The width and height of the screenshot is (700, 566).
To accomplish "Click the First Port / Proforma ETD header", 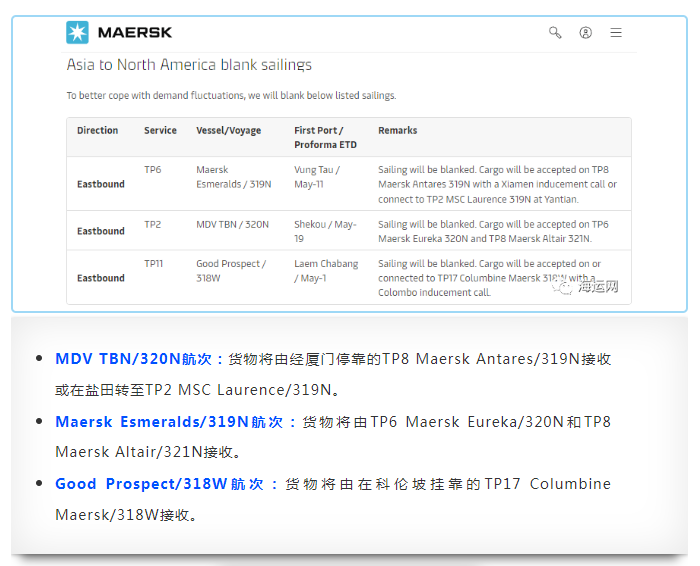I will [325, 137].
